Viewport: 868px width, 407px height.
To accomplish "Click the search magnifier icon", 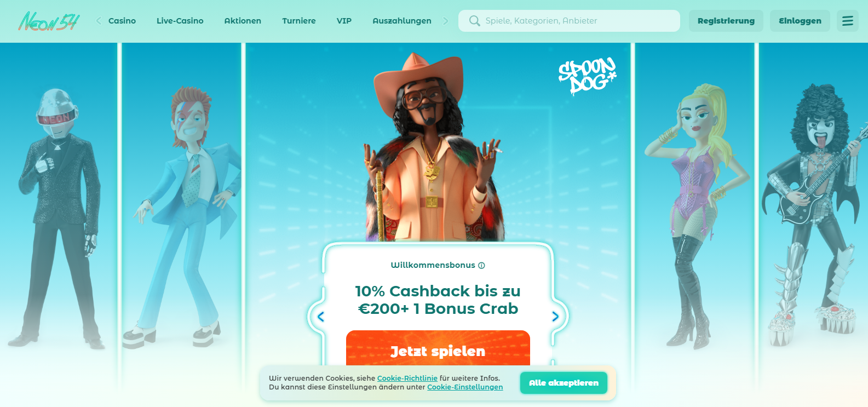I will pos(474,21).
